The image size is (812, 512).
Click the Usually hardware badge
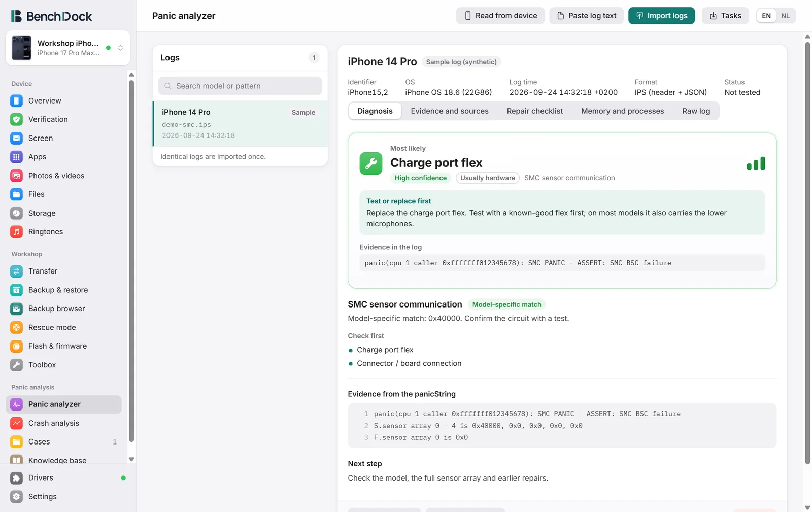[488, 178]
